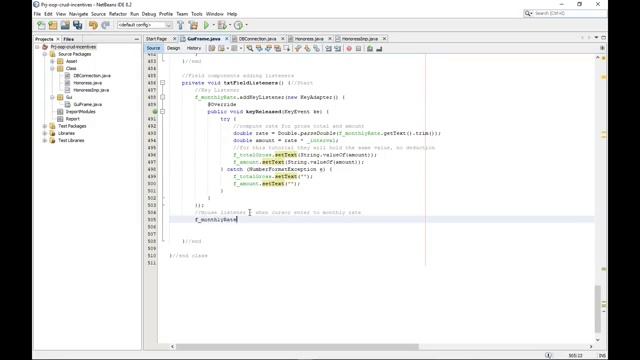Select the Report package in tree
Viewport: 640px width, 360px height.
tap(73, 119)
